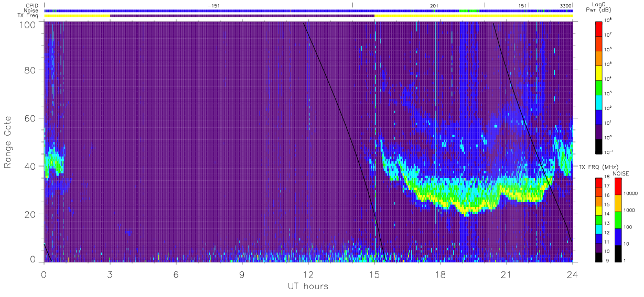The height and width of the screenshot is (297, 644).
Task: Click the "UT hours" x-axis title
Action: pyautogui.click(x=307, y=286)
